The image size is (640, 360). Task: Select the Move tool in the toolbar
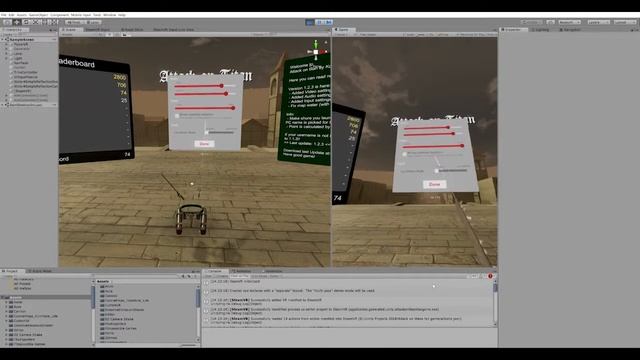point(17,22)
